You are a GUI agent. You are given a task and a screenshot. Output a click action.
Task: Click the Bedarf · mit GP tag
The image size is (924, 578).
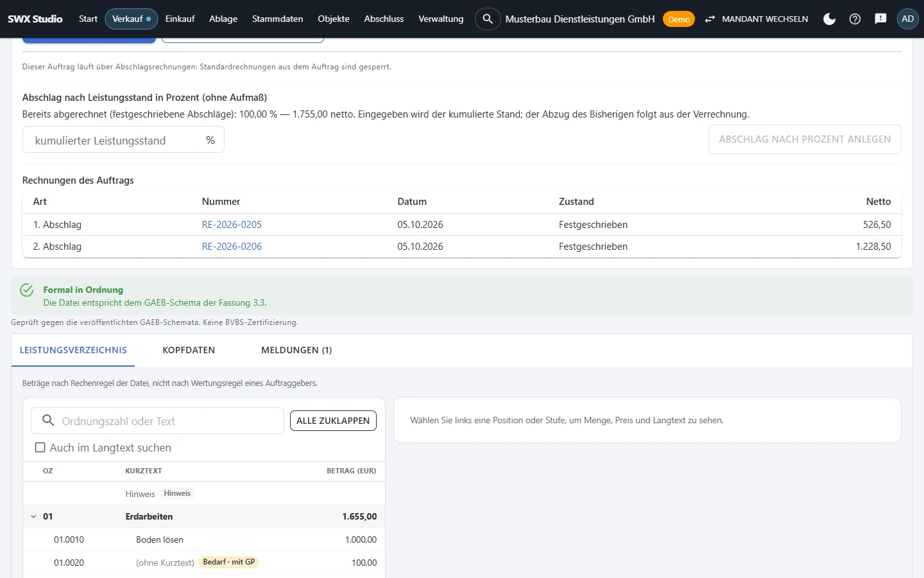[229, 562]
